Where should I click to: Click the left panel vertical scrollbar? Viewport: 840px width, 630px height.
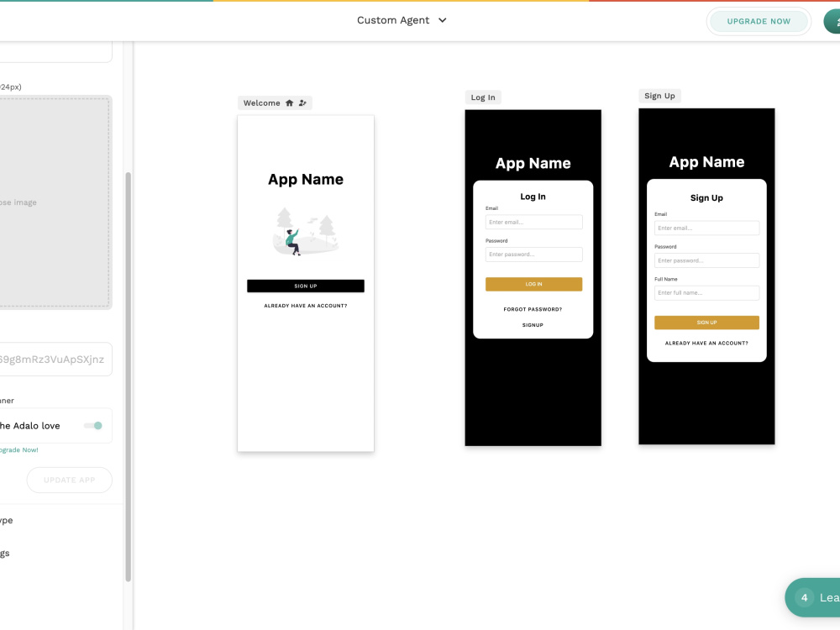(128, 376)
